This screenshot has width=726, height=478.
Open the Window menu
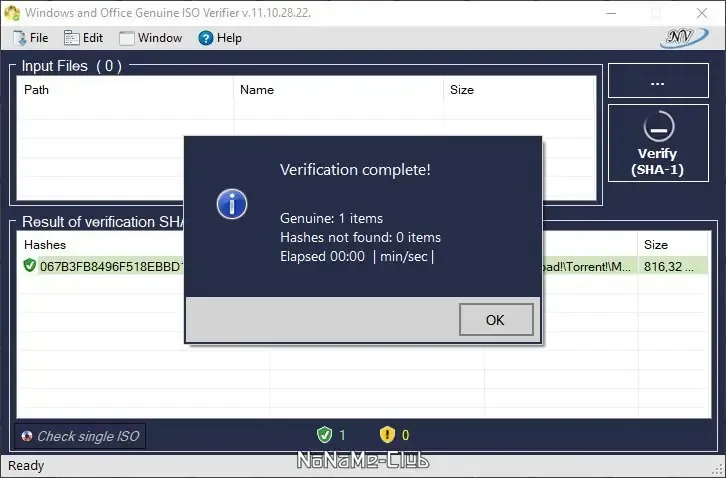click(x=151, y=38)
